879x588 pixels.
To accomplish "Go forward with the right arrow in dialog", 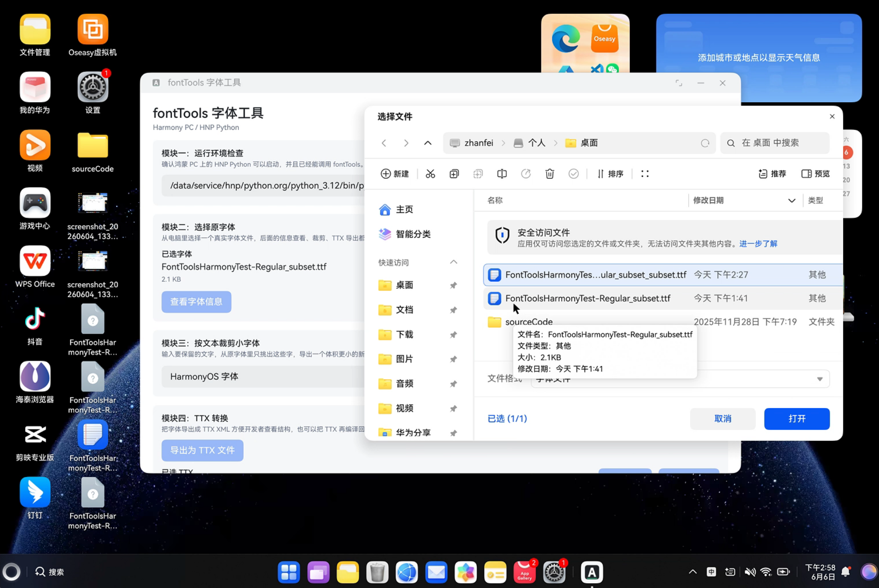I will [406, 143].
